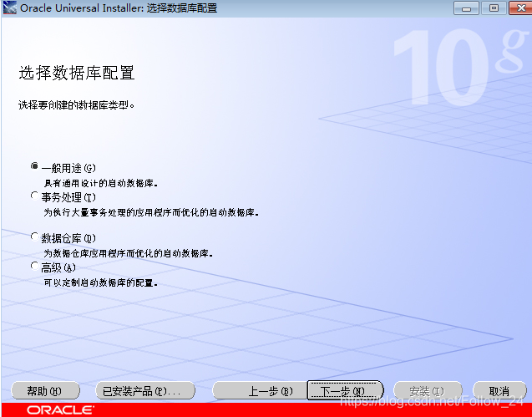
Task: Click the text 选择要创建的数据库类型。
Action: coord(76,105)
